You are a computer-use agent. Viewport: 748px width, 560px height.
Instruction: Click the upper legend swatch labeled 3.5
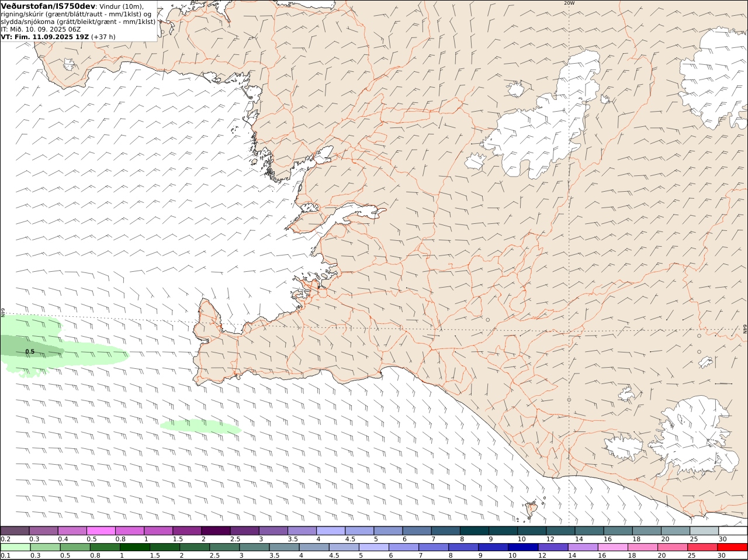[x=302, y=531]
